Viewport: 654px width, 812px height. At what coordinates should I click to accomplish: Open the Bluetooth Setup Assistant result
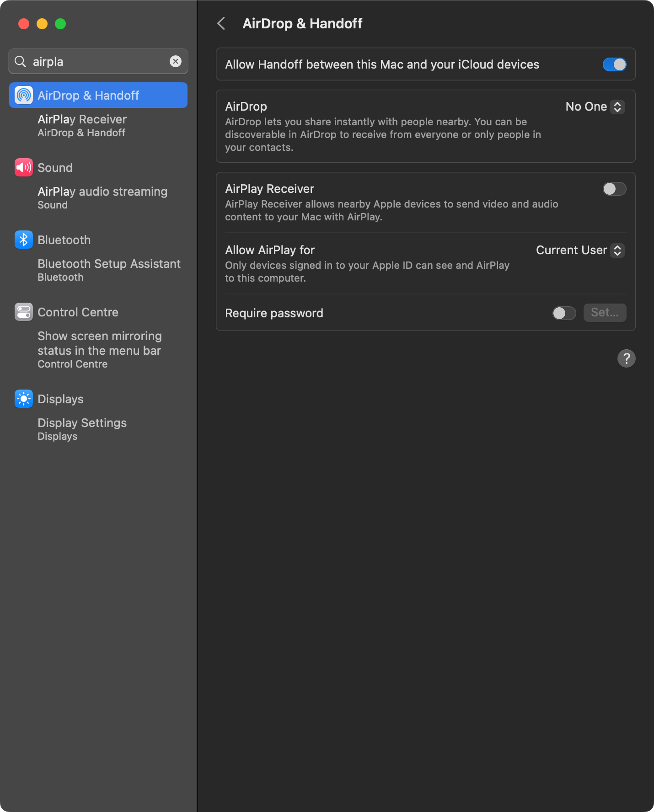98,270
